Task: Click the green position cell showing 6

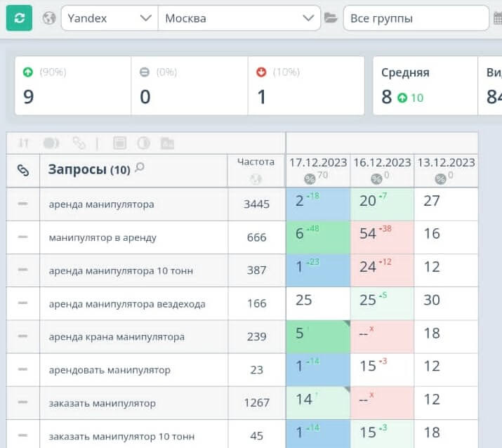Action: tap(317, 234)
